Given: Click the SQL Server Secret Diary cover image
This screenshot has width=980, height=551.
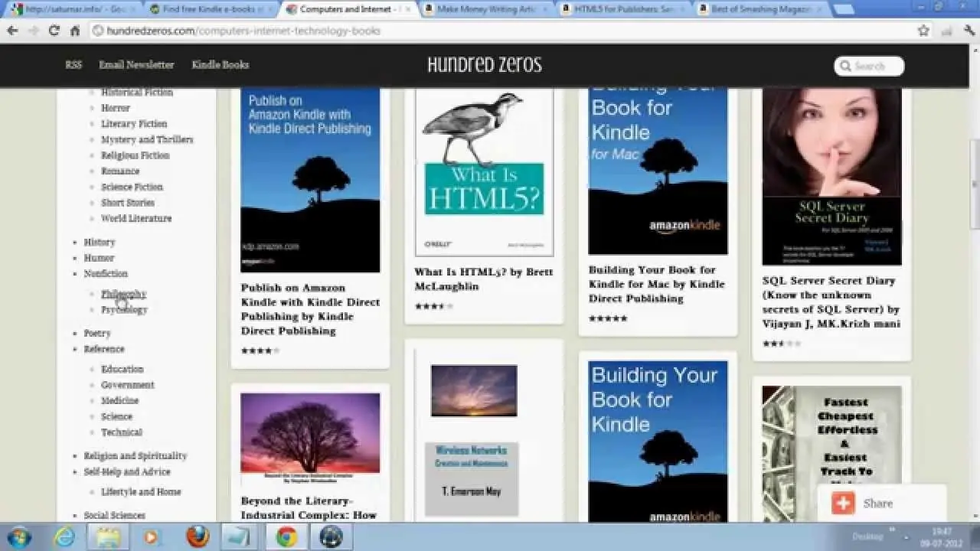Looking at the screenshot, I should [831, 176].
